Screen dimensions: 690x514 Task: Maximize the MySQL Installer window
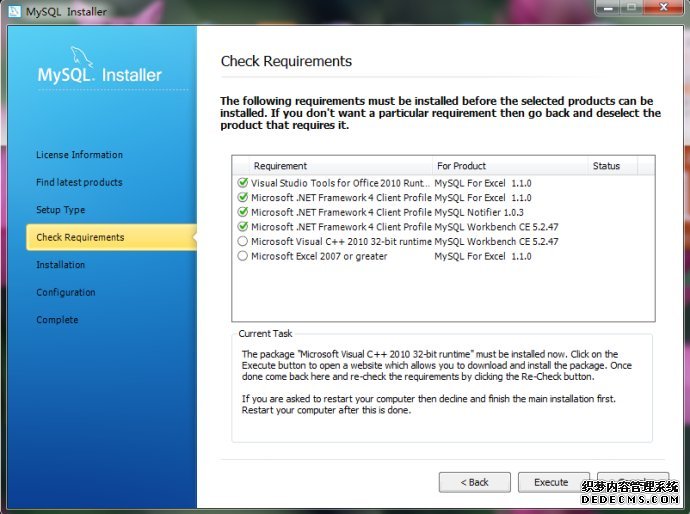point(630,9)
